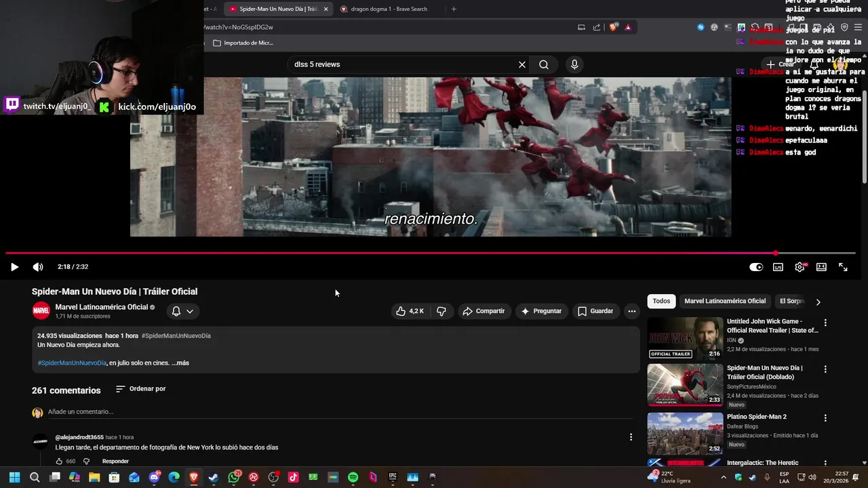Open Windows Start menu
The height and width of the screenshot is (488, 868).
click(14, 477)
